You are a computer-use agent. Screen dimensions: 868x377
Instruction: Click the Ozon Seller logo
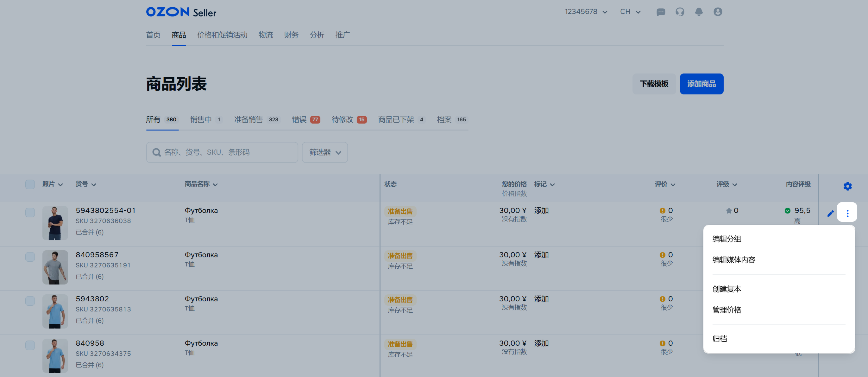[x=181, y=12]
